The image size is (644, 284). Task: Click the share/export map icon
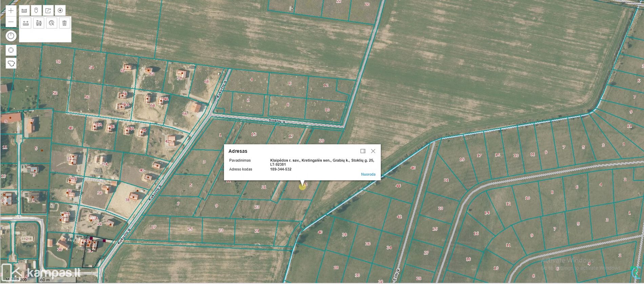(x=48, y=11)
